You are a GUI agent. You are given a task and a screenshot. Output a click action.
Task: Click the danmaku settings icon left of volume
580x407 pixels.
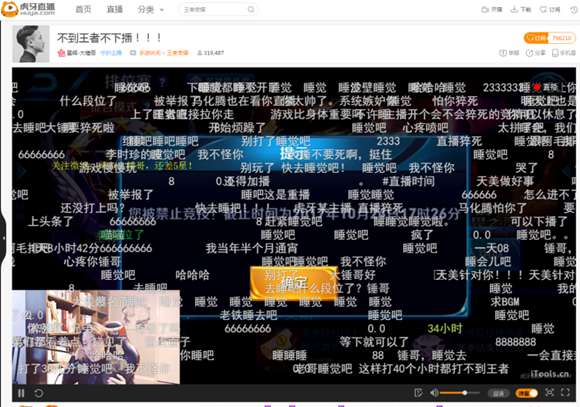[x=418, y=393]
